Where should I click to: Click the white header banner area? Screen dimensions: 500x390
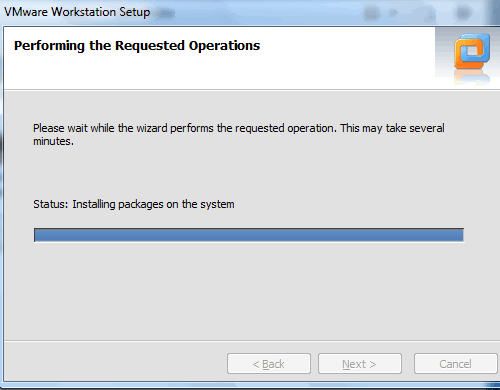[x=219, y=58]
